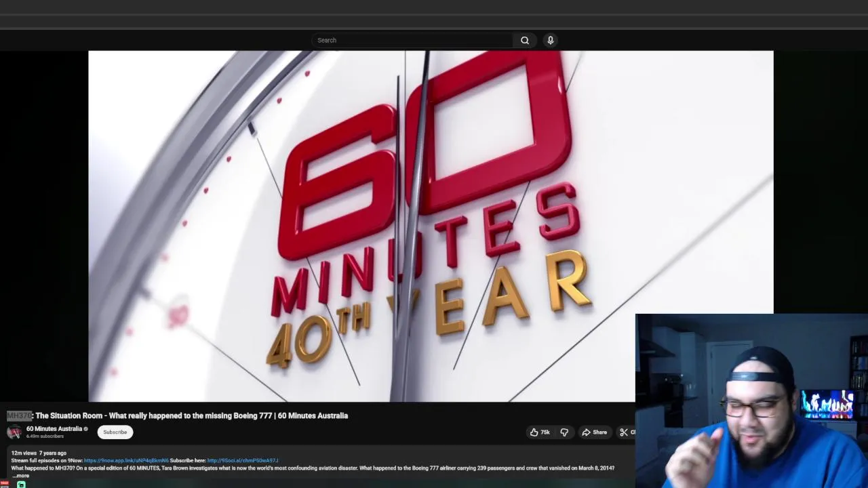The width and height of the screenshot is (868, 488).
Task: Expand the description with ...more
Action: tap(21, 476)
